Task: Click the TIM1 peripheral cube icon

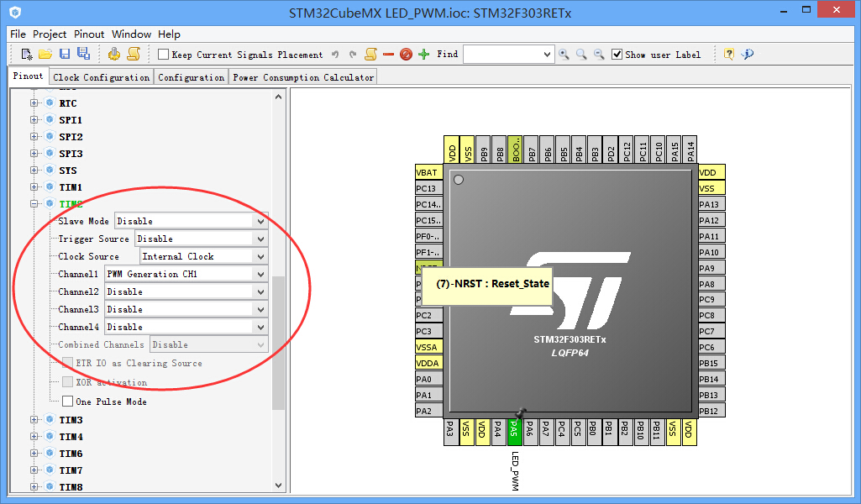Action: [50, 186]
